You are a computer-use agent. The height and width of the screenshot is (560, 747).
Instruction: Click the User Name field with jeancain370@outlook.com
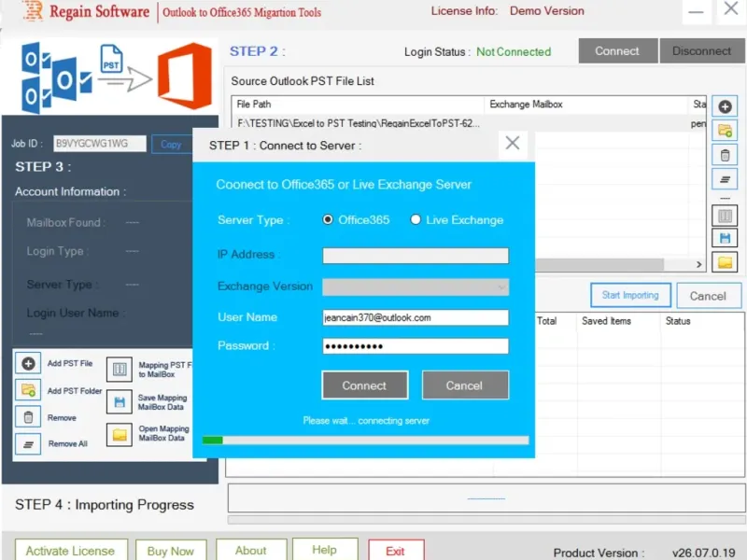416,317
